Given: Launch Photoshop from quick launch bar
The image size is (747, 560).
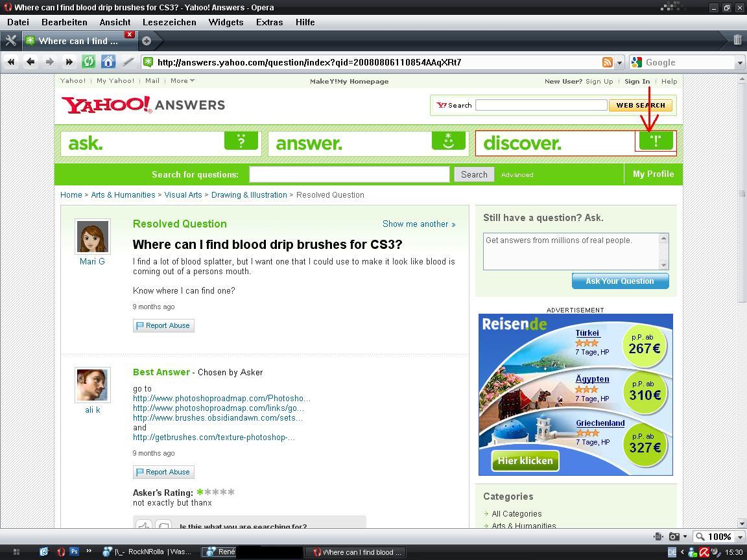Looking at the screenshot, I should pos(74,552).
